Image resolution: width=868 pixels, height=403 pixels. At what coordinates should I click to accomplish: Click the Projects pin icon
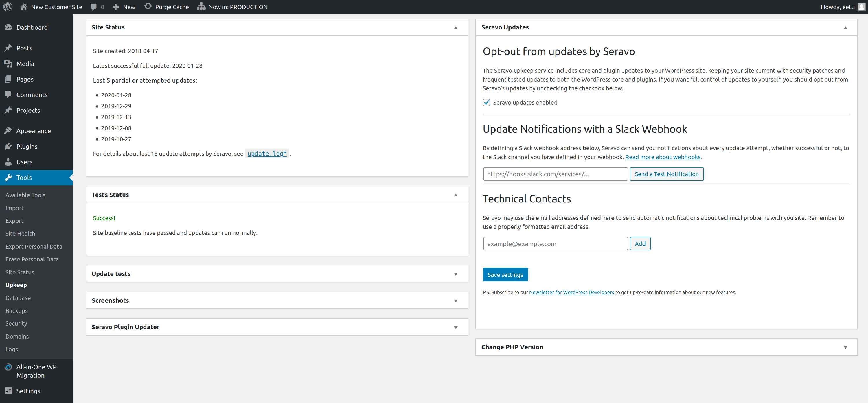point(8,110)
